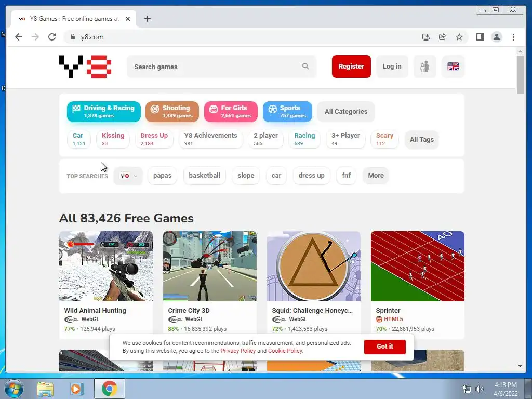This screenshot has width=532, height=399.
Task: Open File Explorer from taskbar
Action: (x=45, y=389)
